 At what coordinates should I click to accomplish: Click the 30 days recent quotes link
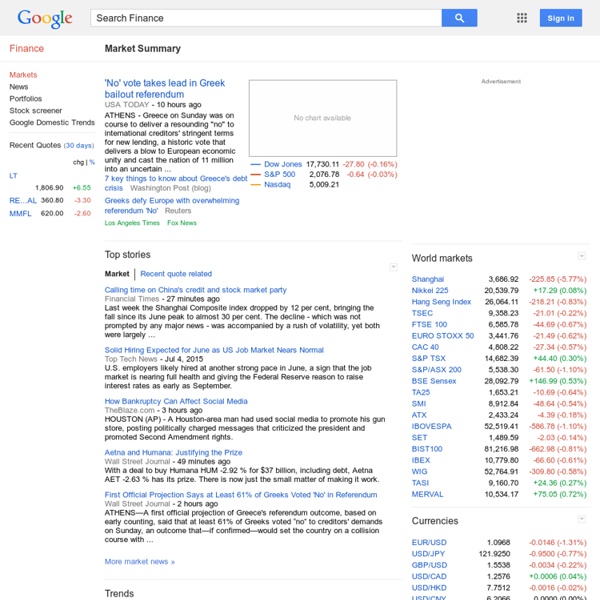pyautogui.click(x=78, y=145)
